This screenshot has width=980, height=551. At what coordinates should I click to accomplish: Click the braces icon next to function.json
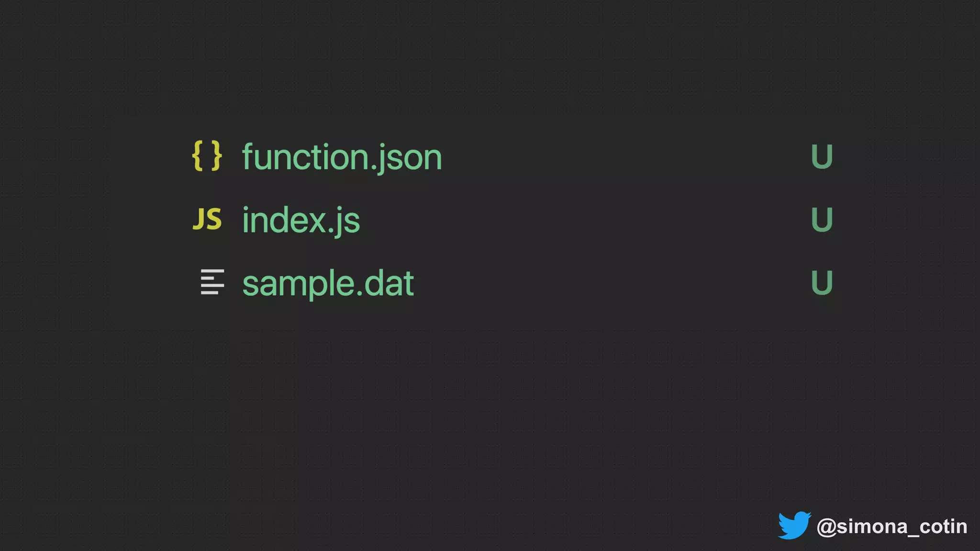tap(207, 156)
